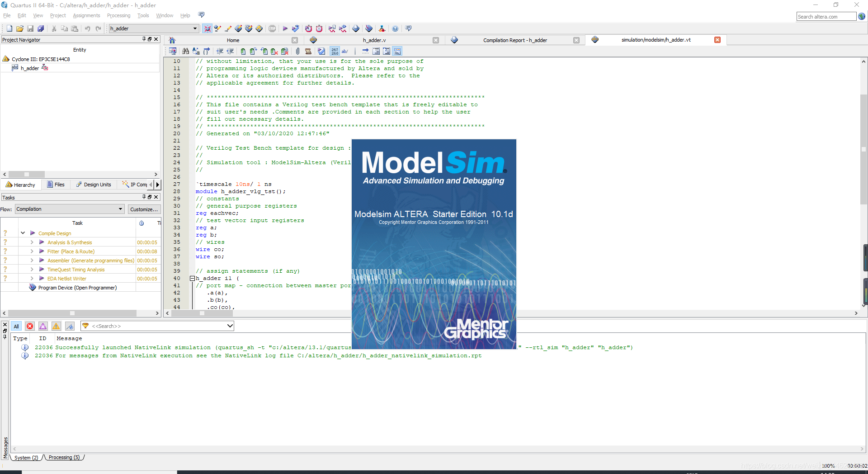This screenshot has width=868, height=474.
Task: Click the globe icon beside Search altera.com
Action: [862, 16]
